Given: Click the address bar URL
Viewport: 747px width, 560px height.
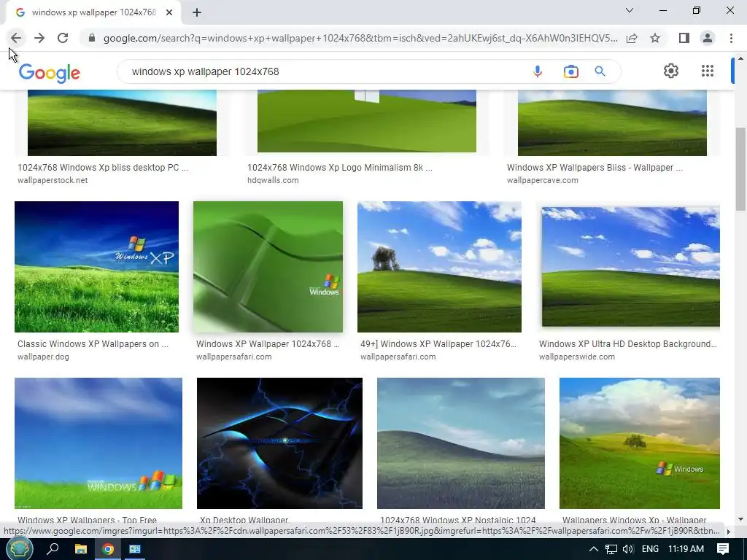Looking at the screenshot, I should point(360,38).
